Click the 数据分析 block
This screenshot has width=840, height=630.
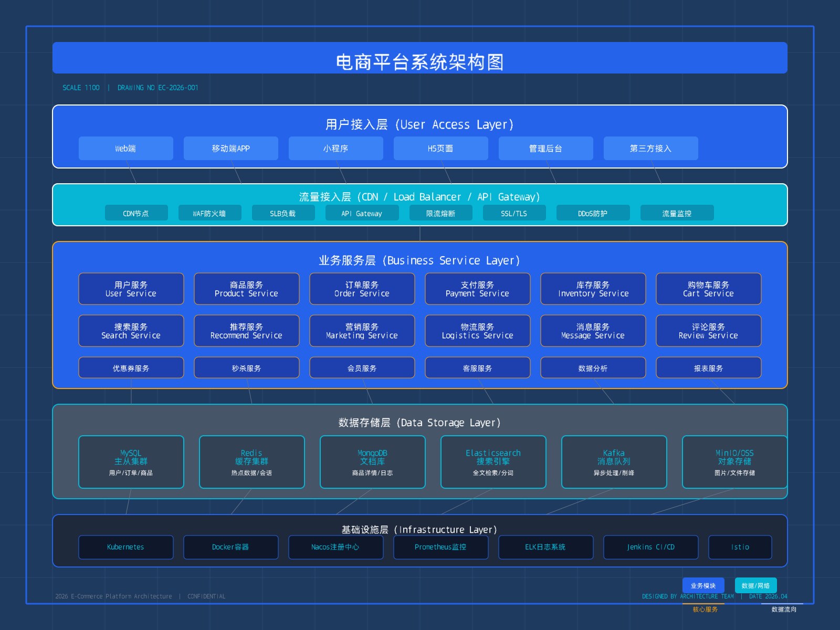point(593,367)
